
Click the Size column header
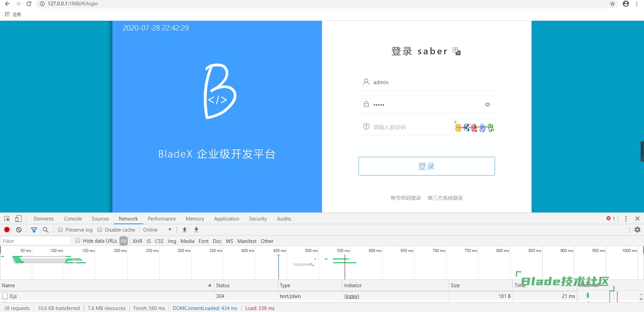coord(481,285)
